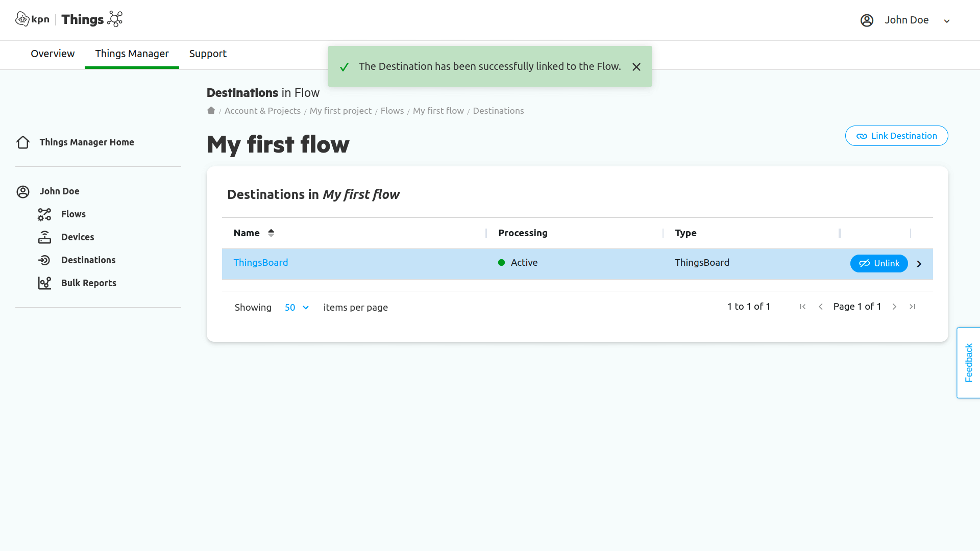
Task: Open Flows from sidebar icon
Action: pos(44,214)
